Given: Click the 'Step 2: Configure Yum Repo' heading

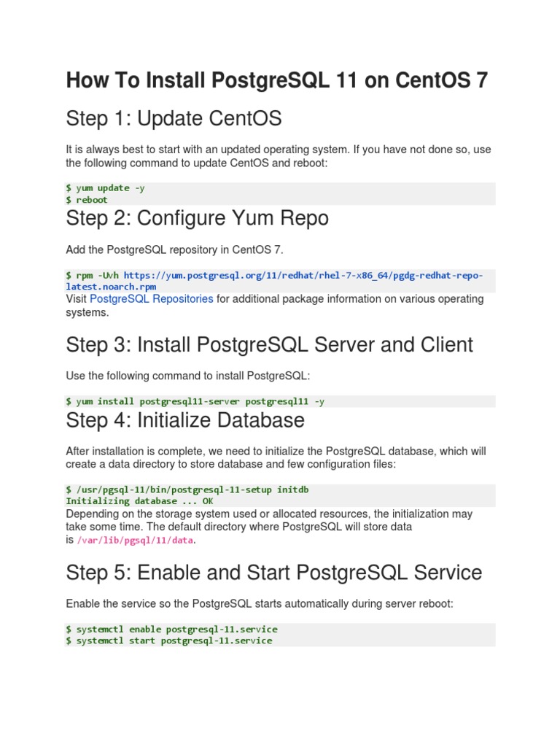Looking at the screenshot, I should pyautogui.click(x=197, y=218).
